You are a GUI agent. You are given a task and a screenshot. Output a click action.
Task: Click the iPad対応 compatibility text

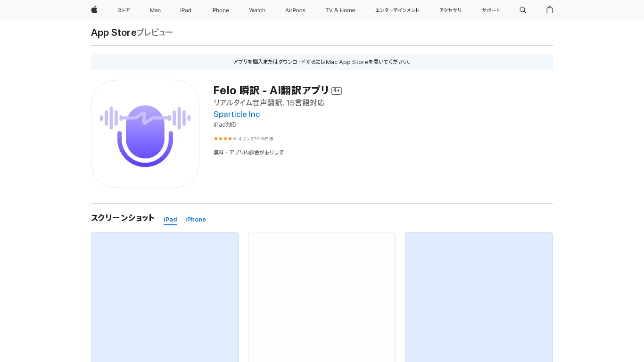tap(225, 125)
